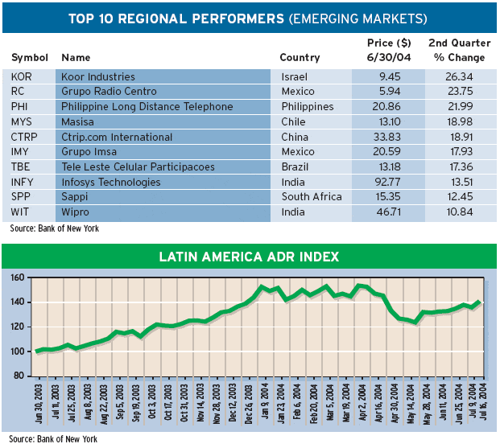Click Grupo Radio Centro name

pos(109,91)
